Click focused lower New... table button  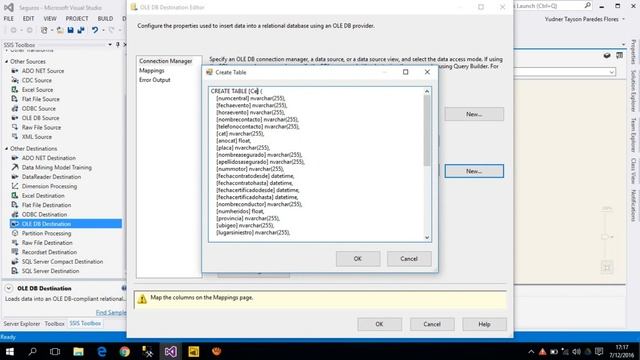pyautogui.click(x=474, y=171)
